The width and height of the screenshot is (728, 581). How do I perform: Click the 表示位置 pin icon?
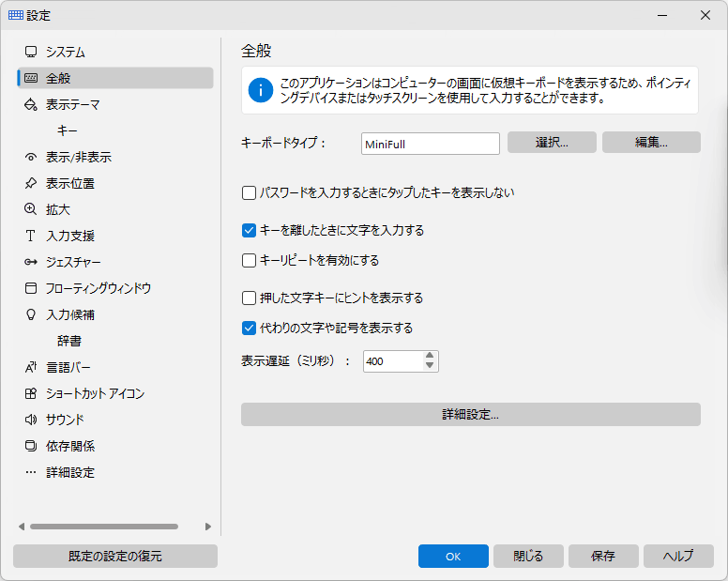click(x=31, y=183)
